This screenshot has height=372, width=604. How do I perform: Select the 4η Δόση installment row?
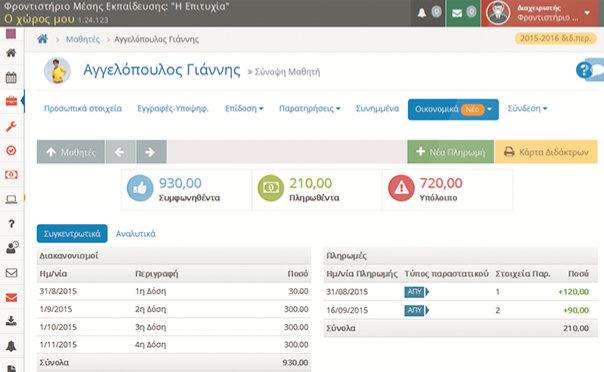pos(174,345)
